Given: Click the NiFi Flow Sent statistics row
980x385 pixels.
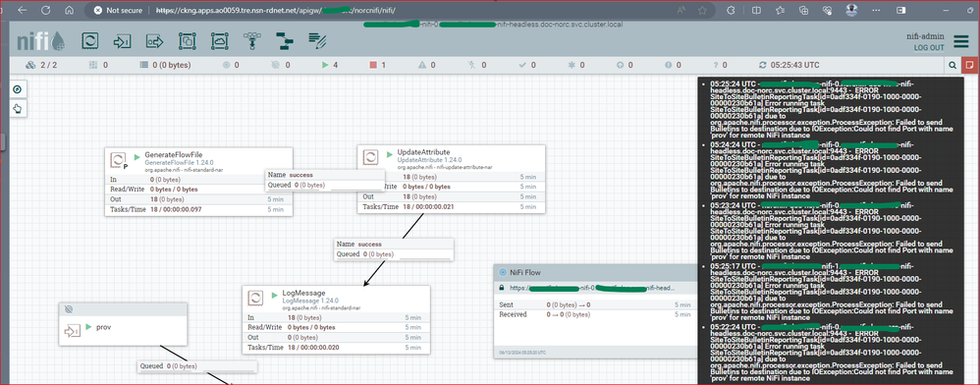Looking at the screenshot, I should pos(595,305).
